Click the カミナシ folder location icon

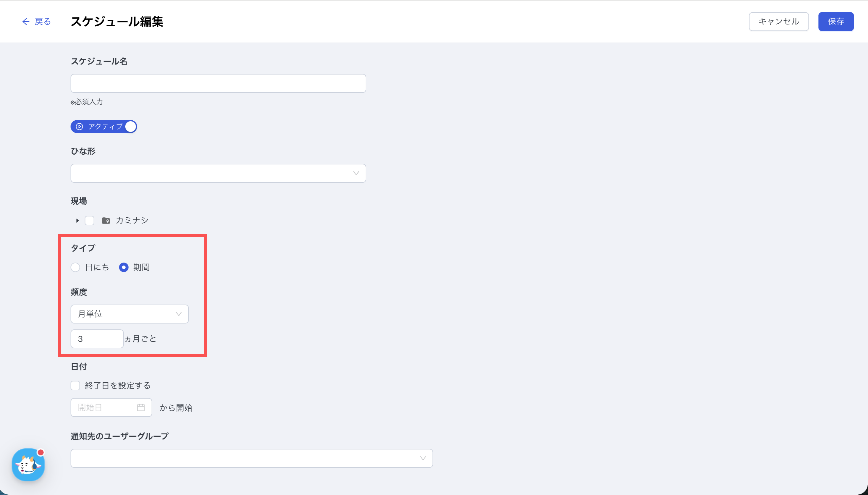[x=106, y=221]
